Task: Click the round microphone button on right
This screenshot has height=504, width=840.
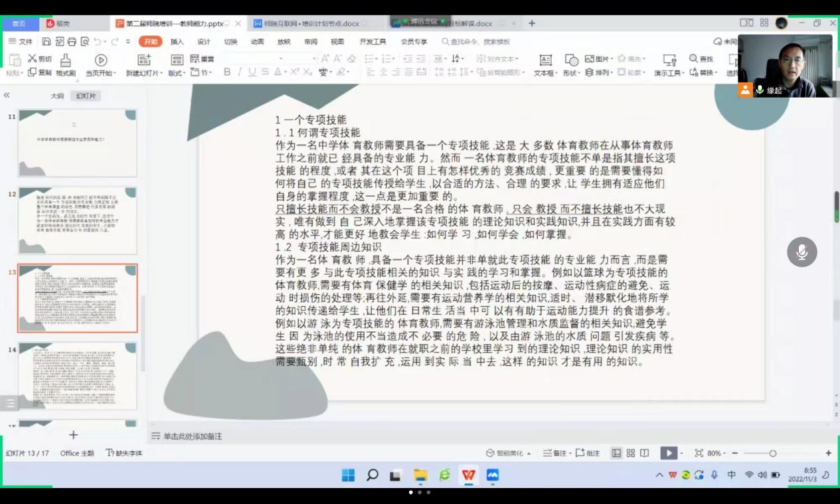Action: 801,252
